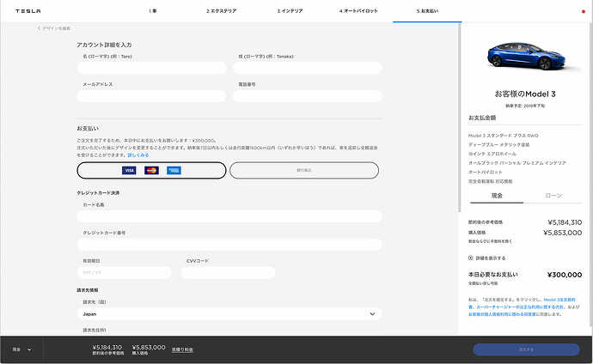Open step 3 インテリア tab
The image size is (593, 364).
(290, 11)
